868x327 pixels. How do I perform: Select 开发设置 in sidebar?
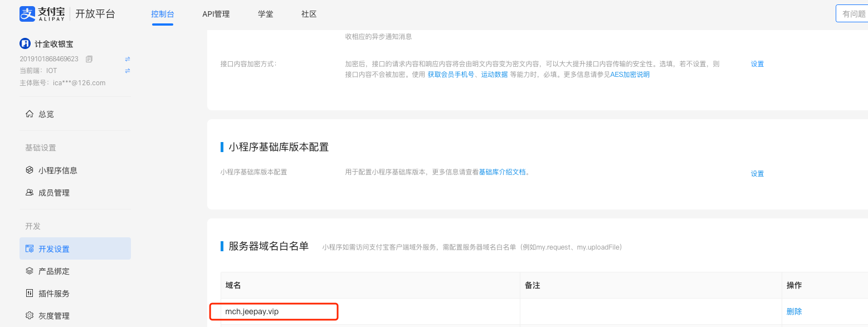[54, 249]
